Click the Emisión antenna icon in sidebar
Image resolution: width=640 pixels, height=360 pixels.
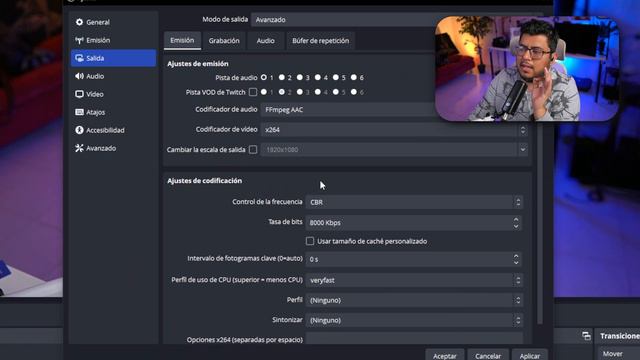[79, 40]
